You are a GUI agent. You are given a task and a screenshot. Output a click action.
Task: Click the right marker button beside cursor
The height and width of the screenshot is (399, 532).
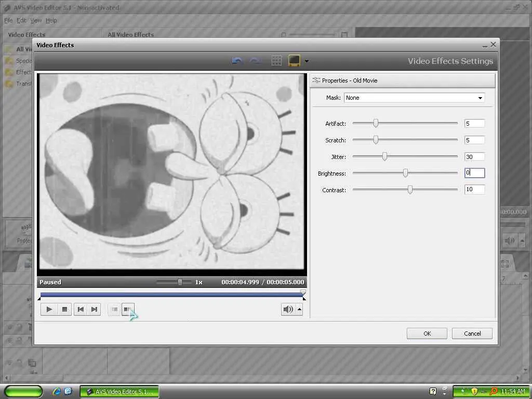(x=128, y=310)
